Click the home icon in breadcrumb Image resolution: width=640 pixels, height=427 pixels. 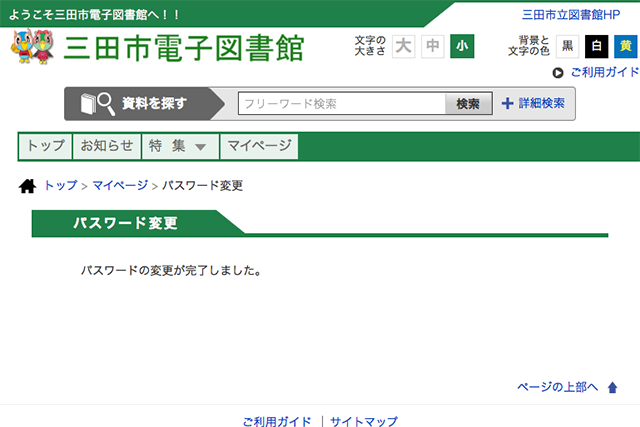tap(28, 186)
